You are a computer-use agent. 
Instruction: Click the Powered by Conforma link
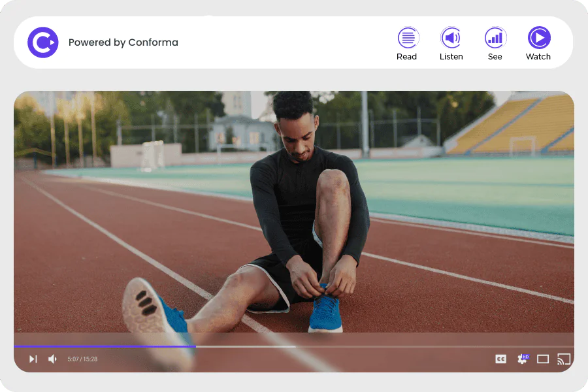123,42
